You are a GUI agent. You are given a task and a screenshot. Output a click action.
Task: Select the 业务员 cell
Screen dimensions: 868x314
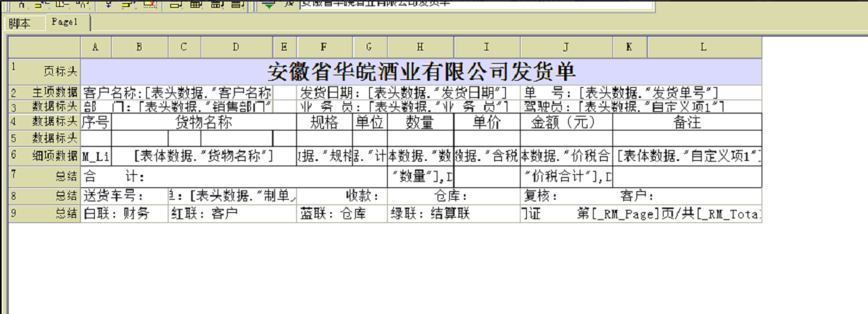(408, 106)
